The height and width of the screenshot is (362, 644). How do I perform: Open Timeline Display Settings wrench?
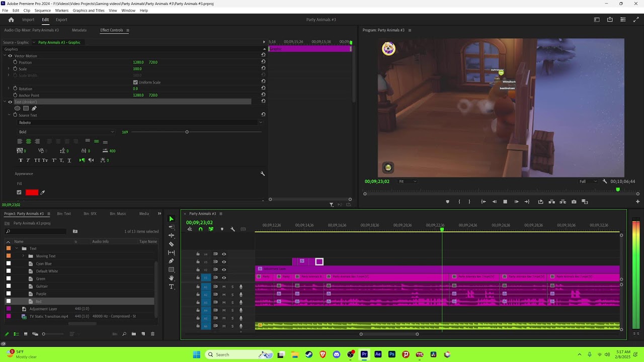coord(232,229)
